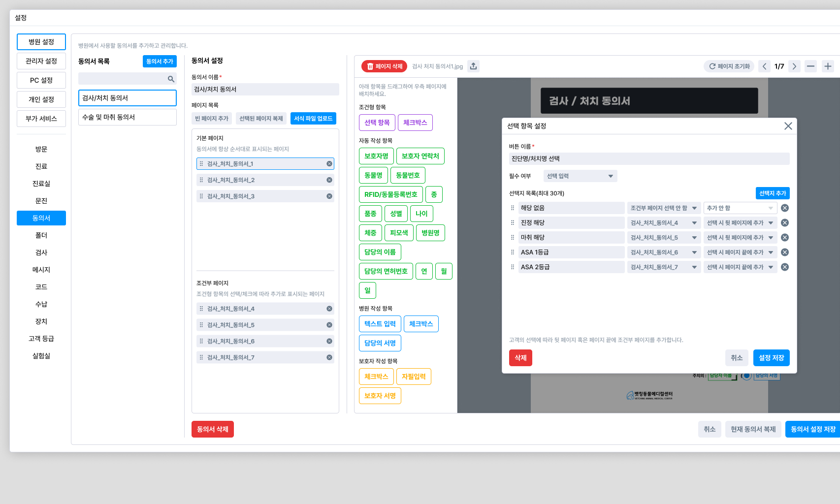Image resolution: width=840 pixels, height=504 pixels.
Task: Remove page 검사_처치_동의서_3 with its x icon
Action: 329,196
